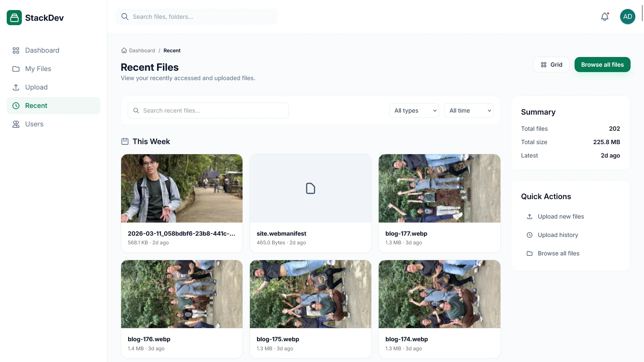
Task: Click the top Search files, folders box
Action: tap(196, 17)
